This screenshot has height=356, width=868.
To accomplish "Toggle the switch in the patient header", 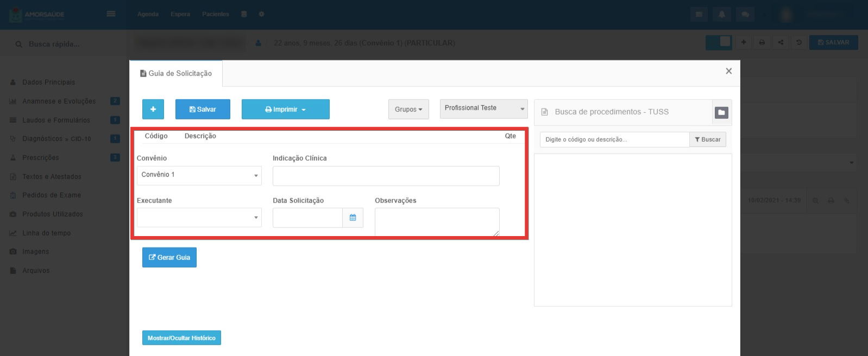I will tap(719, 42).
